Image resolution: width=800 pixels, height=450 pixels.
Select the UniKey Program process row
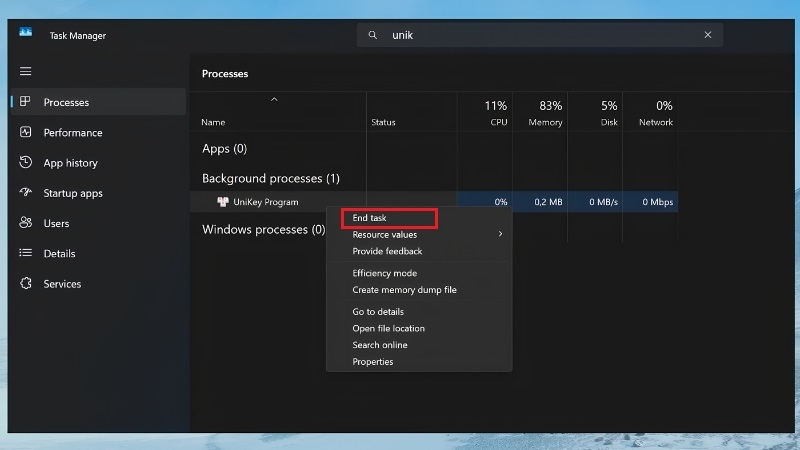point(434,202)
